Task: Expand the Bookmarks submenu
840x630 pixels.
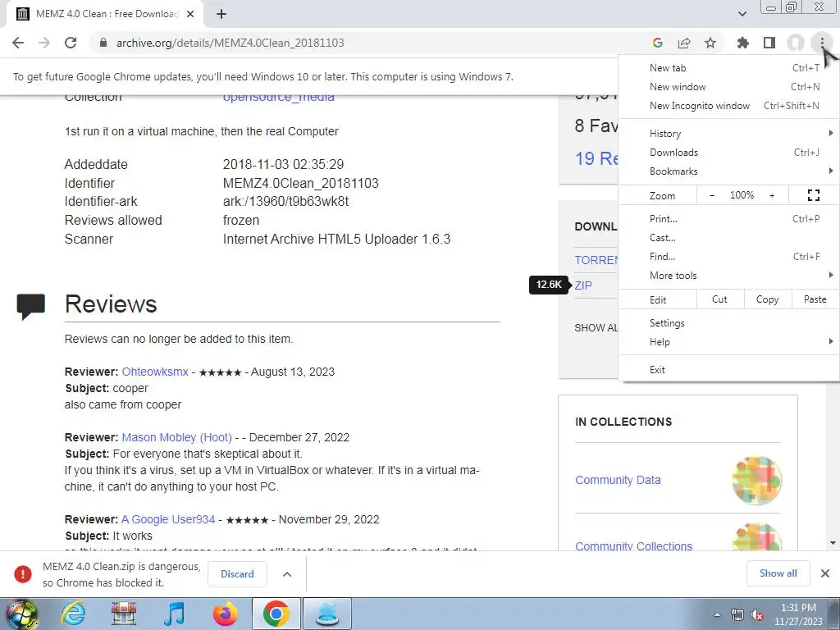Action: pos(728,171)
